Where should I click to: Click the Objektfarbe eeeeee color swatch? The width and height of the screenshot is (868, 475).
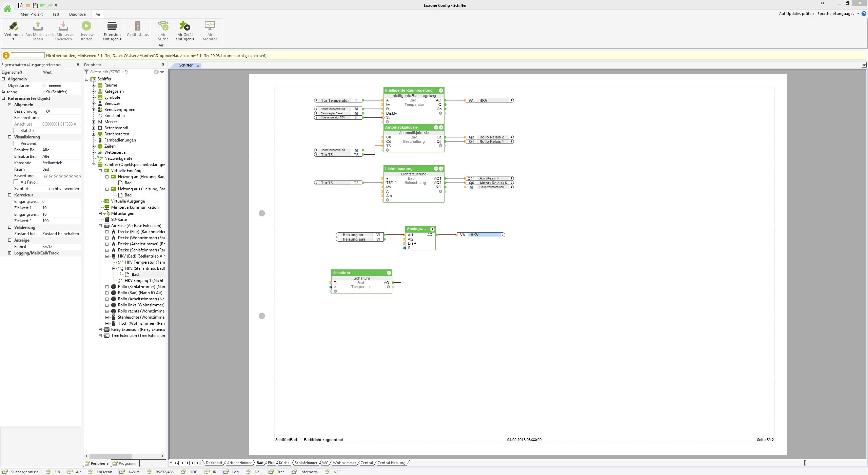click(44, 85)
